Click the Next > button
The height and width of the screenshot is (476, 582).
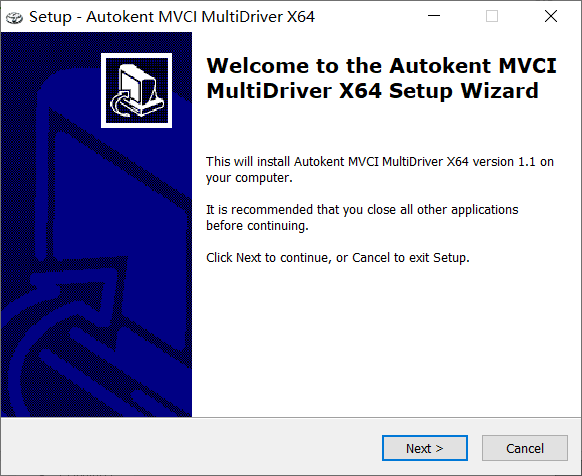(x=425, y=448)
